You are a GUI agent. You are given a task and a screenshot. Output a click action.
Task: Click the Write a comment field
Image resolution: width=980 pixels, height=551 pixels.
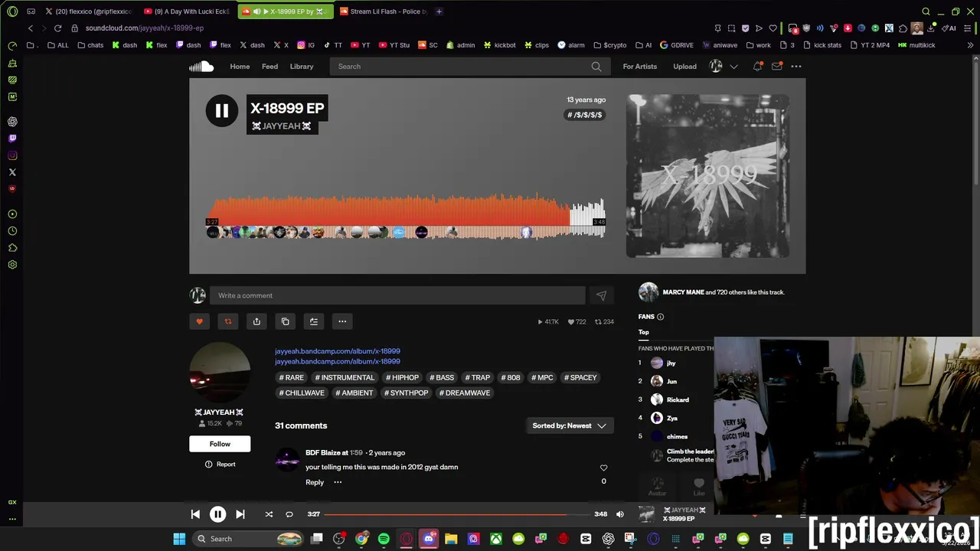(x=397, y=295)
